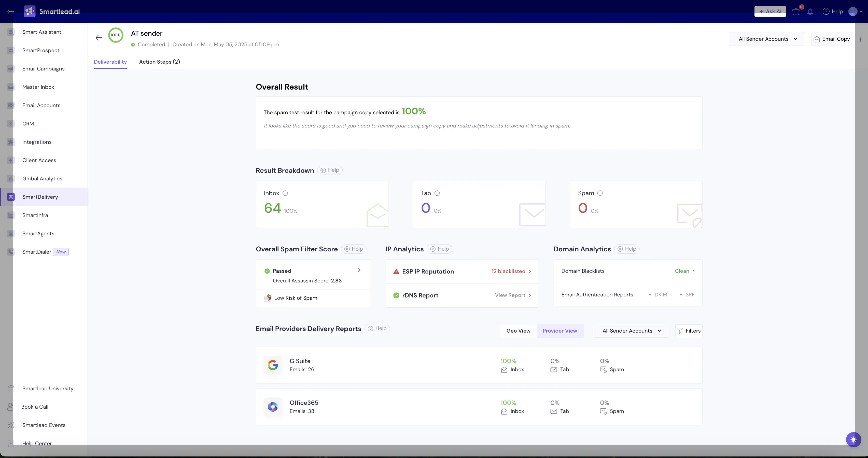
Task: Go back using the left arrow
Action: (99, 38)
